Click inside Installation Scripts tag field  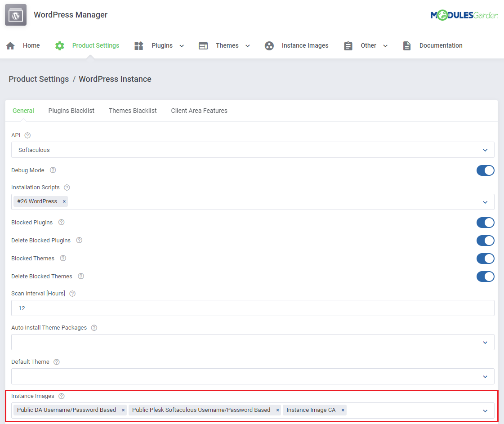pos(253,202)
